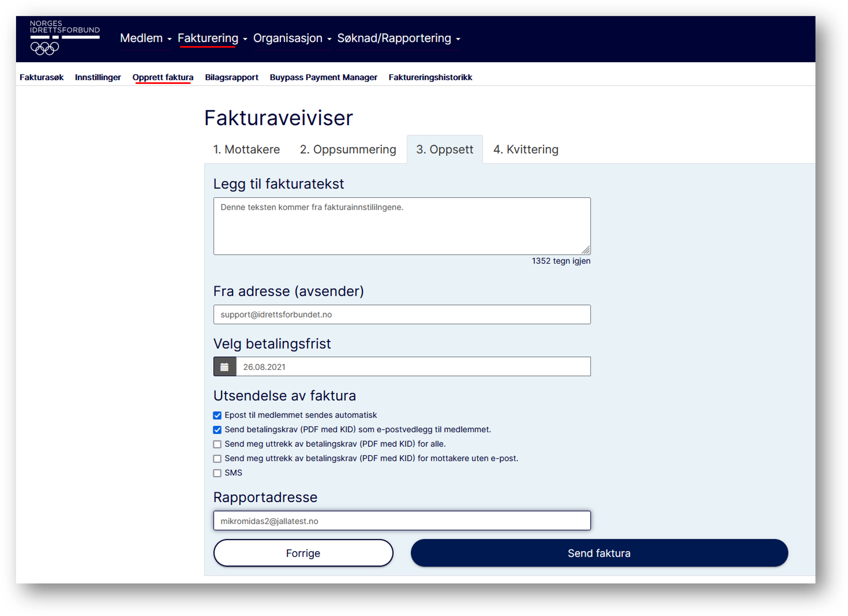The image size is (848, 616).
Task: Click the Norges Idrettsforbund logo
Action: 65,37
